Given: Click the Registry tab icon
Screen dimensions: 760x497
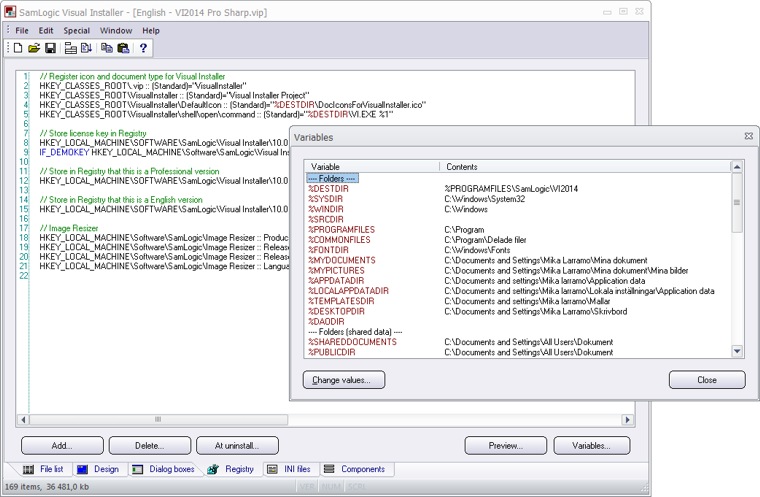Looking at the screenshot, I should coord(212,469).
